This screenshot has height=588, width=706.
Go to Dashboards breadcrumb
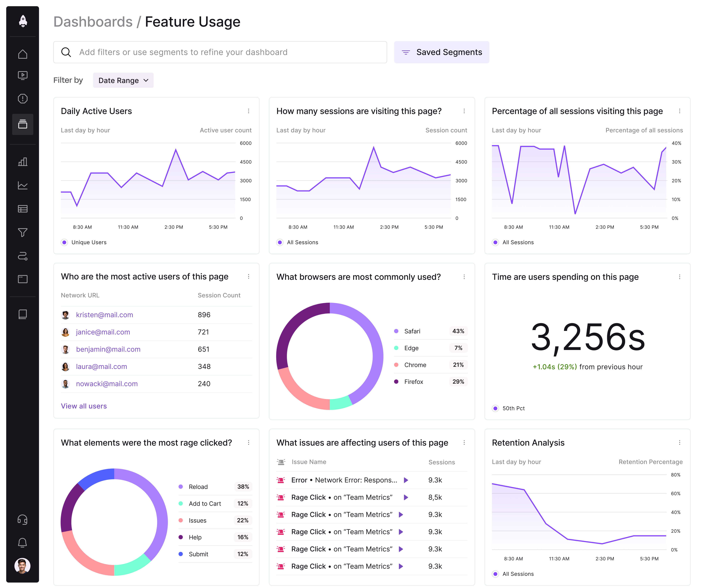coord(93,22)
